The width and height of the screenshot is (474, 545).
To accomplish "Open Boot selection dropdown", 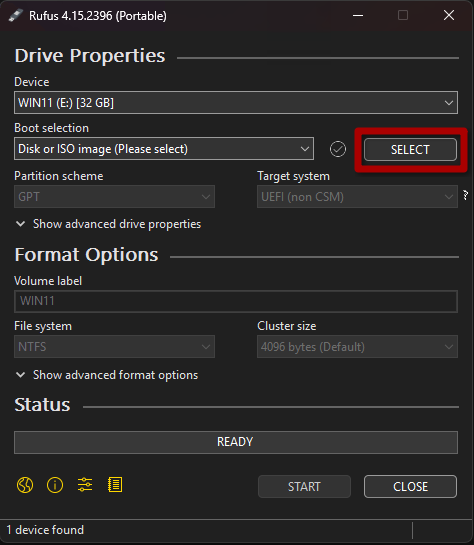I will [164, 149].
